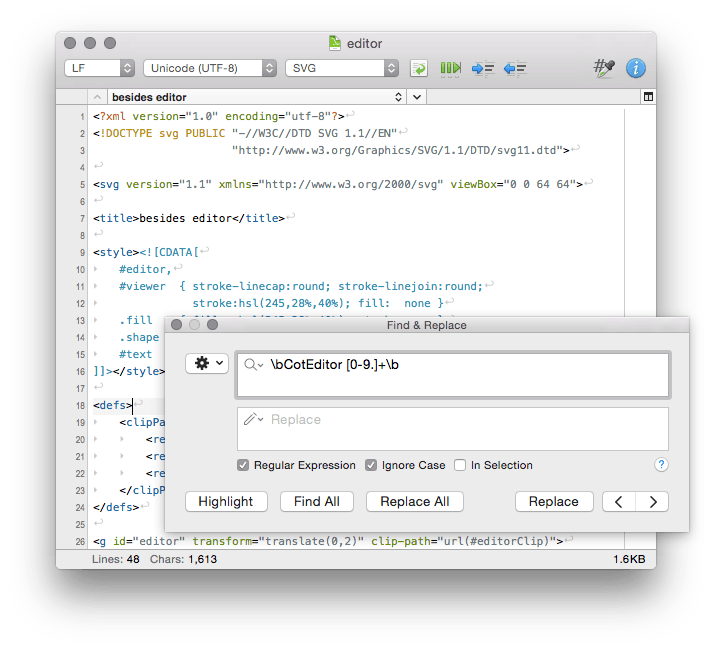Click the Highlight button
Screen dimensions: 712x649
pyautogui.click(x=226, y=501)
